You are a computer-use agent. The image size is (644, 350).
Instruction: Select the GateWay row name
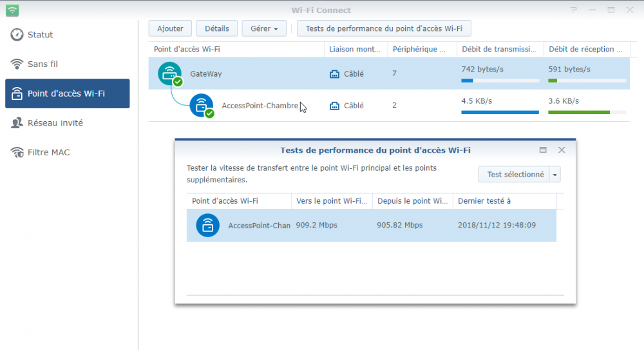(x=206, y=74)
